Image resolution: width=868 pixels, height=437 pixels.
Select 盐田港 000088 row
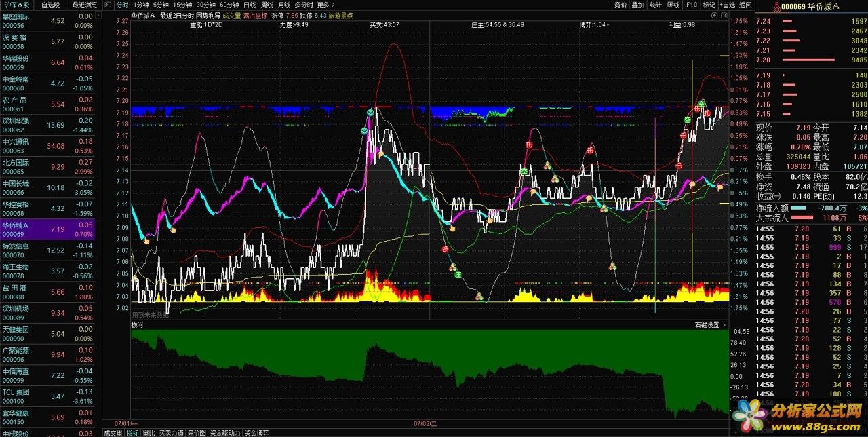click(47, 292)
